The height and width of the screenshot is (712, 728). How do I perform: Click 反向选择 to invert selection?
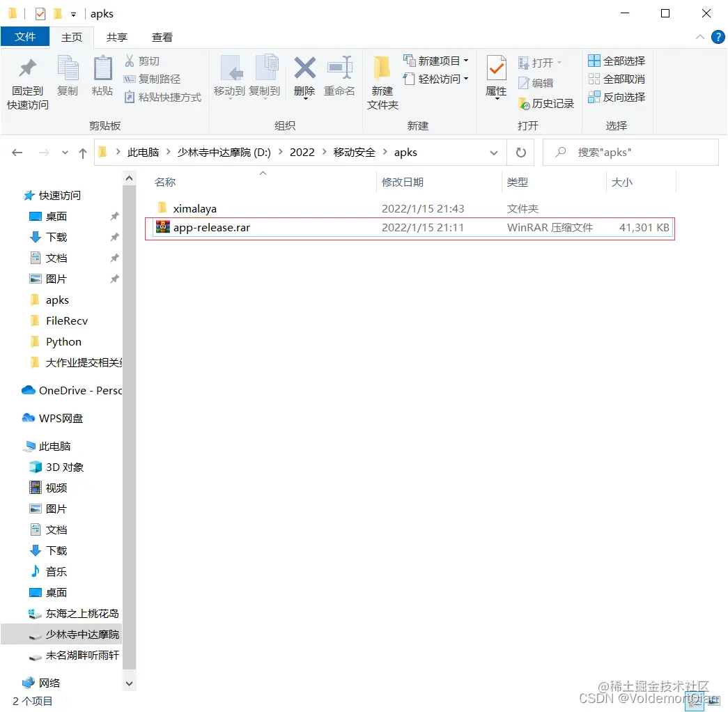pos(617,97)
